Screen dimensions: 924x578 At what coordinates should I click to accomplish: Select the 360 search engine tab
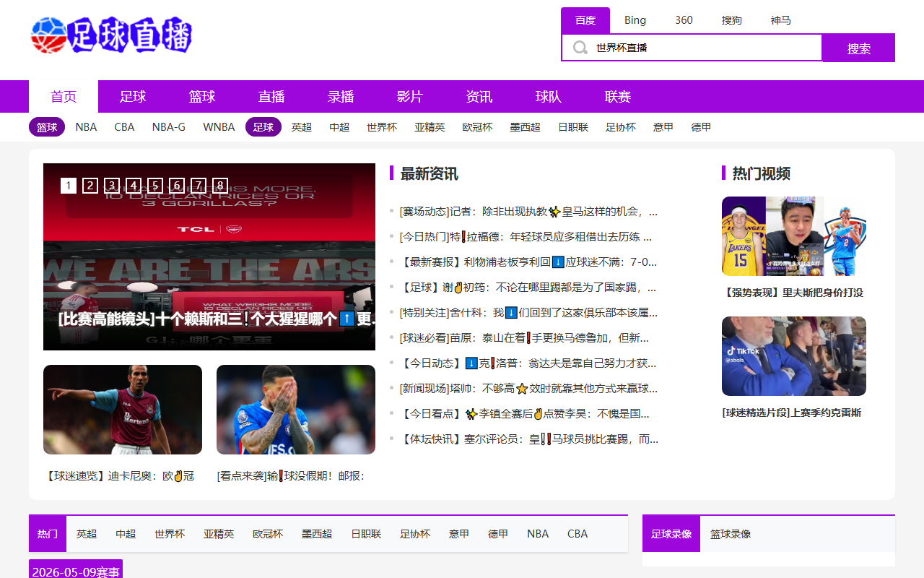click(x=684, y=20)
